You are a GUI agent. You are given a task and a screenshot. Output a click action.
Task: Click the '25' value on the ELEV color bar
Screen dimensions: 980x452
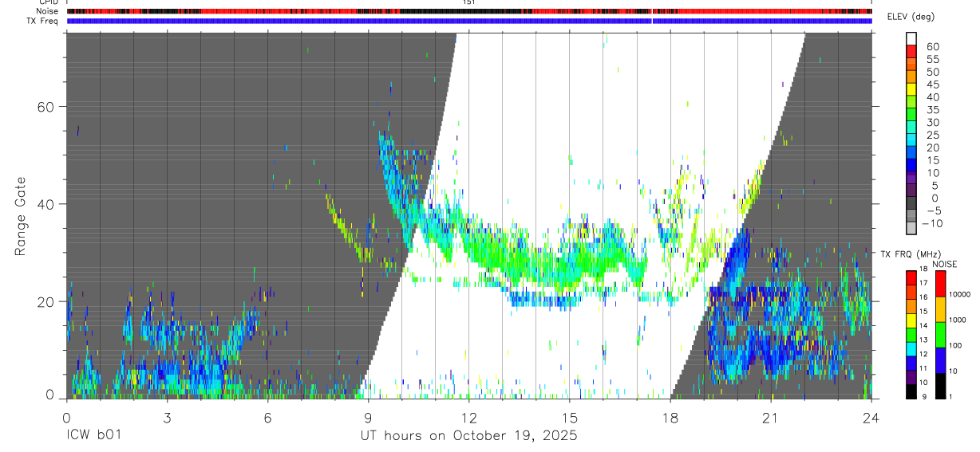click(931, 135)
